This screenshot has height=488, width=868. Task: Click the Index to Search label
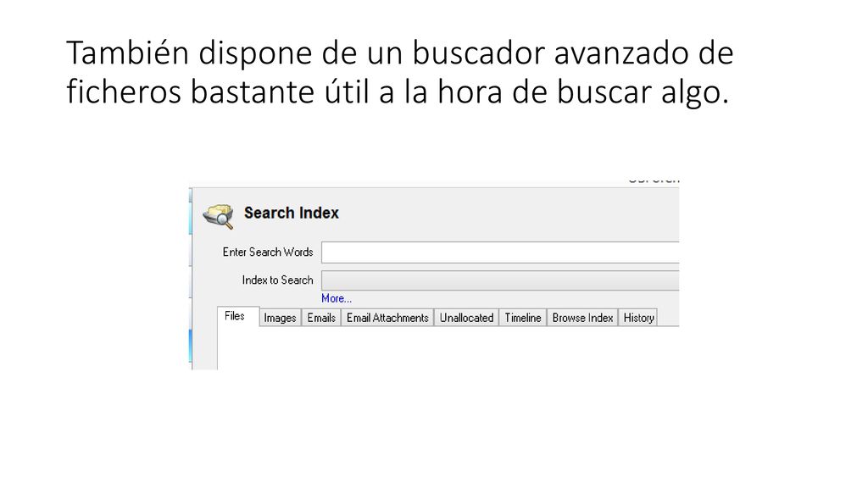point(277,280)
